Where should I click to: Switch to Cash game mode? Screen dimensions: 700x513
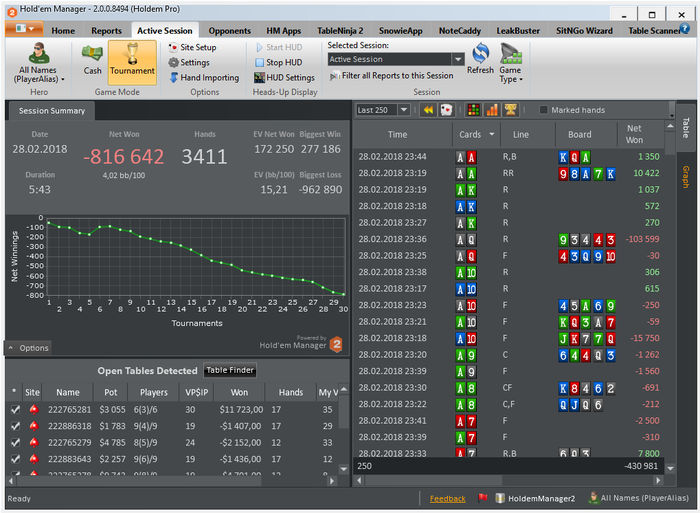coord(92,61)
